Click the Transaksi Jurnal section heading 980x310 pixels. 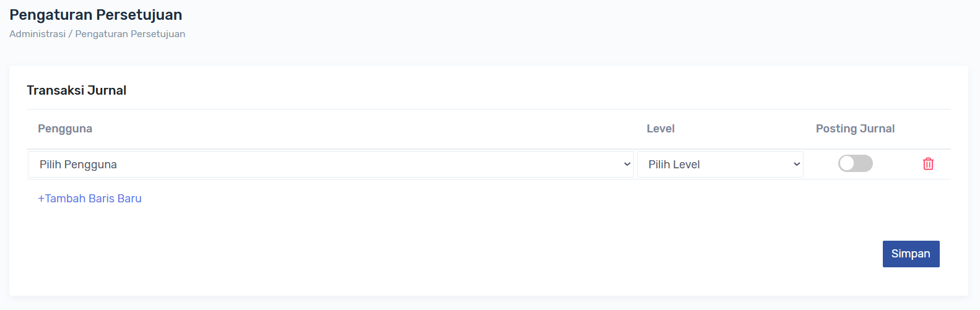(77, 90)
